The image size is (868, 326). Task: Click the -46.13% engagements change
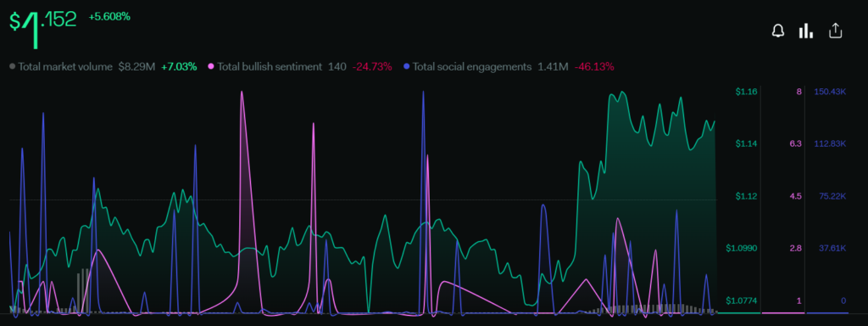pyautogui.click(x=594, y=66)
